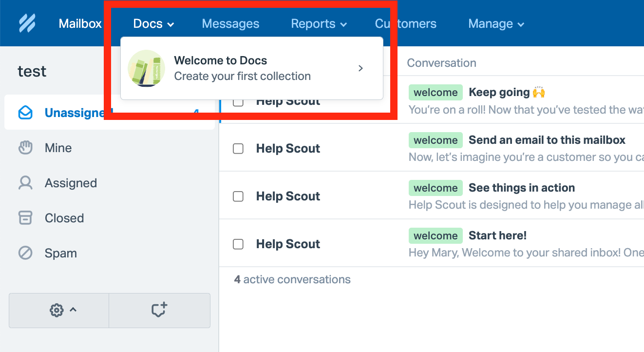
Task: Open the 'See things in action' conversation
Action: (x=522, y=188)
